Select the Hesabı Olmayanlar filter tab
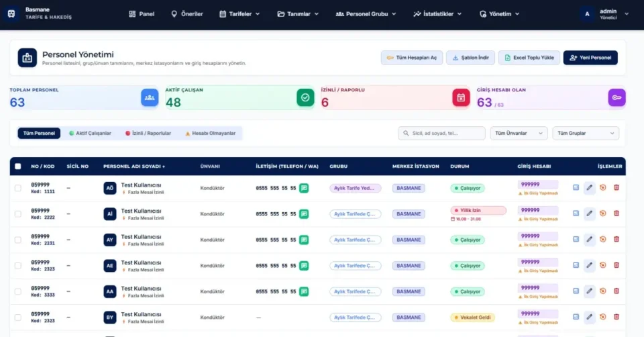The image size is (644, 337). tap(211, 133)
